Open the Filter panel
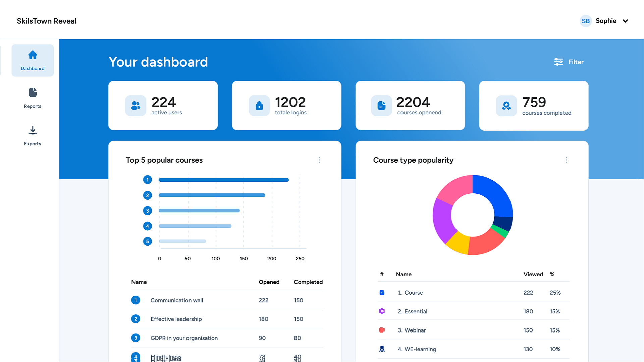644x362 pixels. coord(569,62)
